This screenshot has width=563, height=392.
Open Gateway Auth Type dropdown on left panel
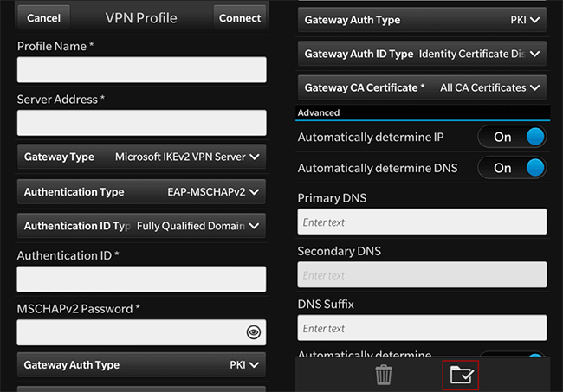tap(141, 365)
